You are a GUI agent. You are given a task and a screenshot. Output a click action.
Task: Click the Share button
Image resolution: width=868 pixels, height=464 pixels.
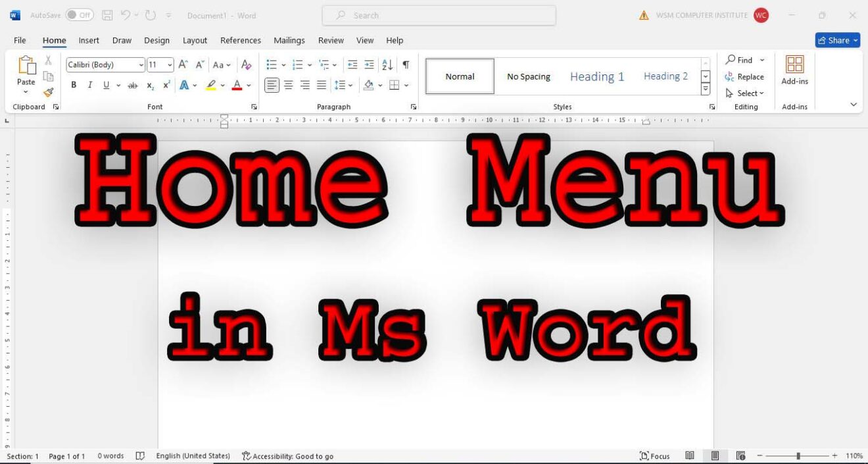836,40
